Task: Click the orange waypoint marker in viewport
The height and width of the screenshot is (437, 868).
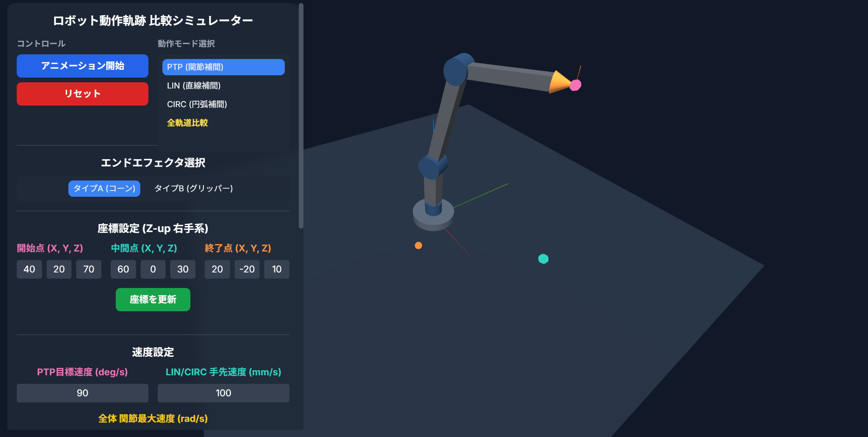Action: [418, 245]
